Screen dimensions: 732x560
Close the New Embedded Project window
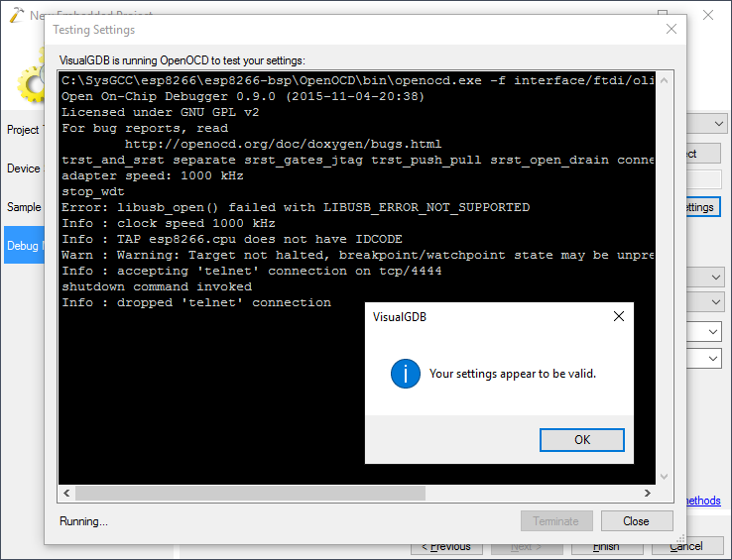(x=708, y=15)
